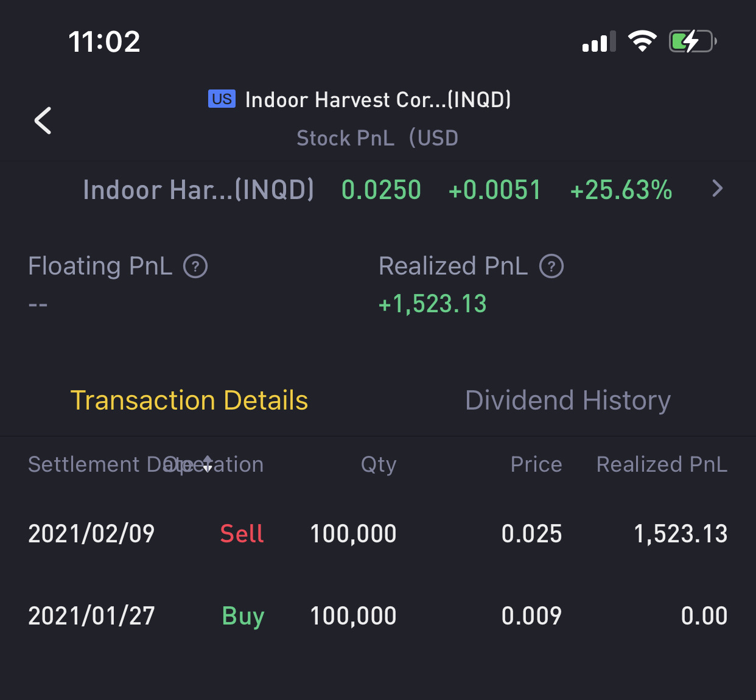This screenshot has height=700, width=756.
Task: Tap the back arrow icon
Action: point(43,121)
